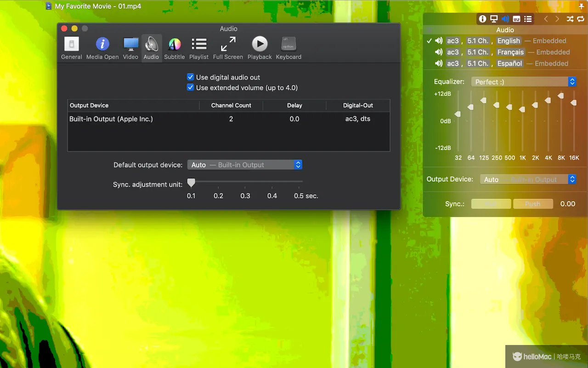Select the Audio preferences tab

[151, 48]
